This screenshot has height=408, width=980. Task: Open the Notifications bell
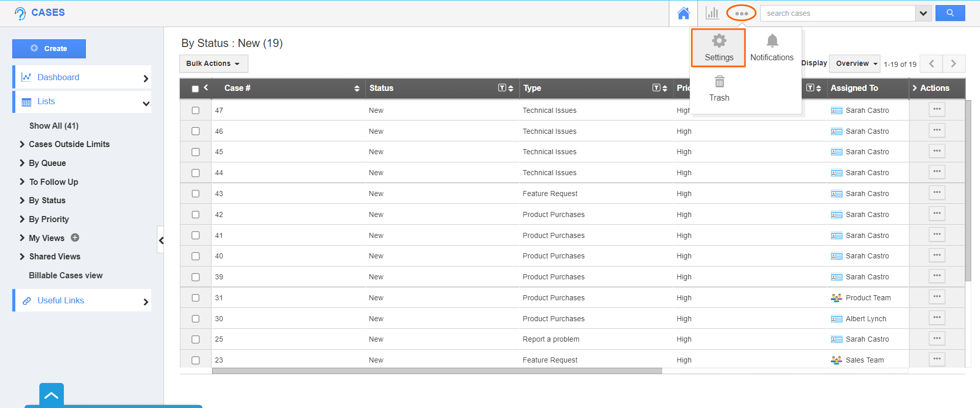(x=772, y=47)
